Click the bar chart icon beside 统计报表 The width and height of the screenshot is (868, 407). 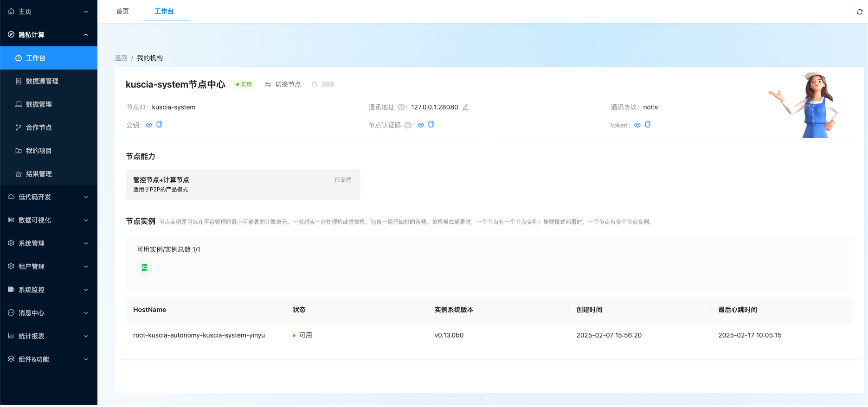click(11, 336)
